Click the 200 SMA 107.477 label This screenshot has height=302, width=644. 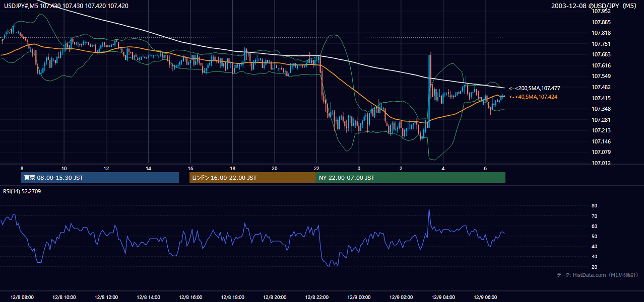[535, 88]
